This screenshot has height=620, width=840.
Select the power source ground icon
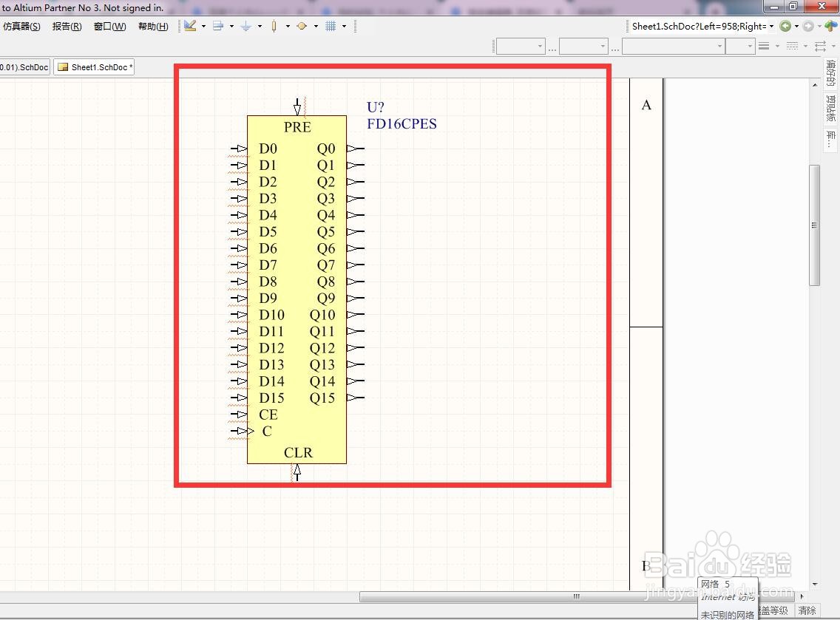tap(246, 26)
